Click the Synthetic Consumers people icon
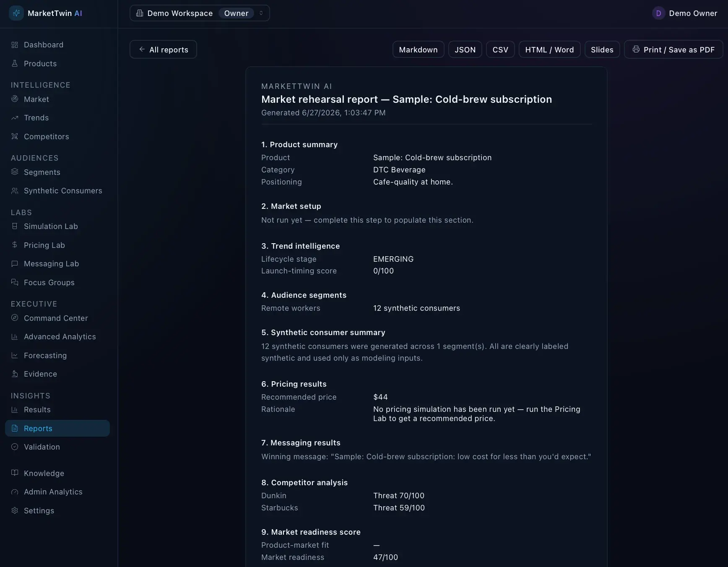 [x=15, y=191]
